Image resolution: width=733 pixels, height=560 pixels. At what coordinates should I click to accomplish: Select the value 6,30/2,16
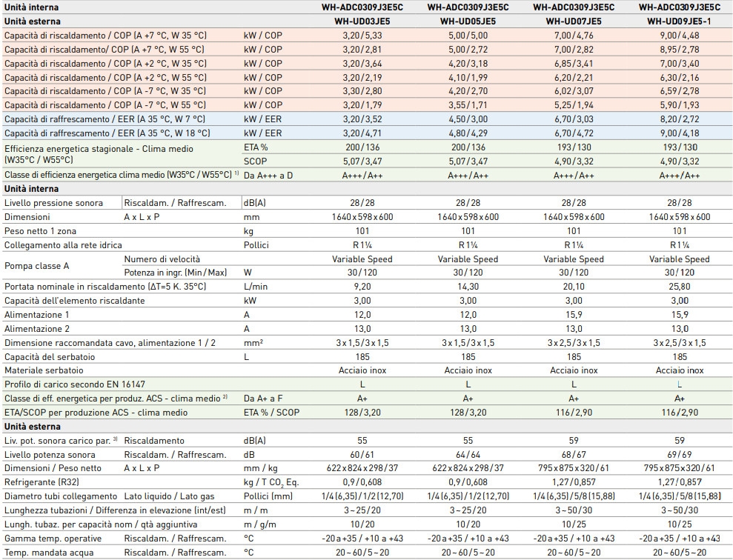pos(679,78)
